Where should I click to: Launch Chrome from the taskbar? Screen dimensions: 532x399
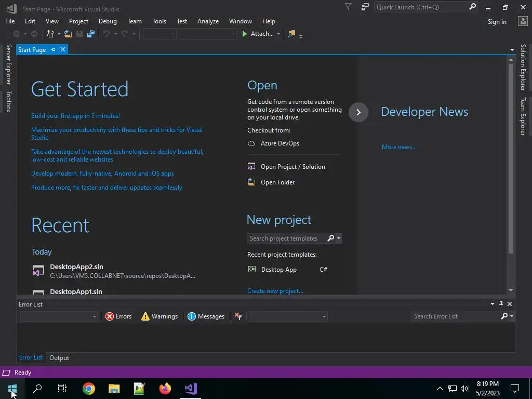[88, 389]
